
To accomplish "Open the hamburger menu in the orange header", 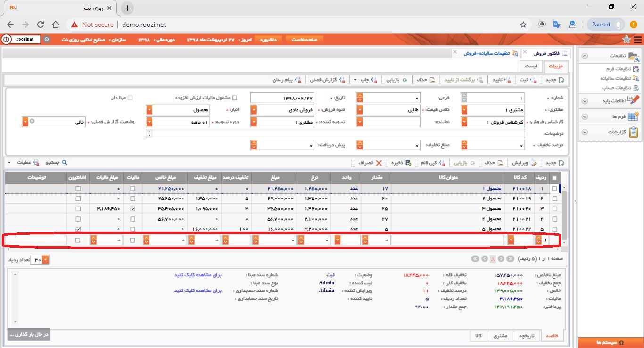I will [x=637, y=40].
